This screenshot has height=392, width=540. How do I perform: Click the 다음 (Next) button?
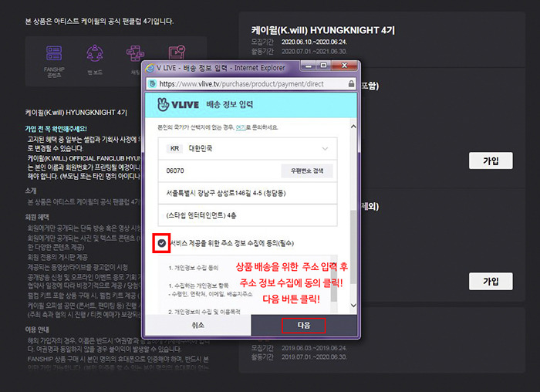304,325
